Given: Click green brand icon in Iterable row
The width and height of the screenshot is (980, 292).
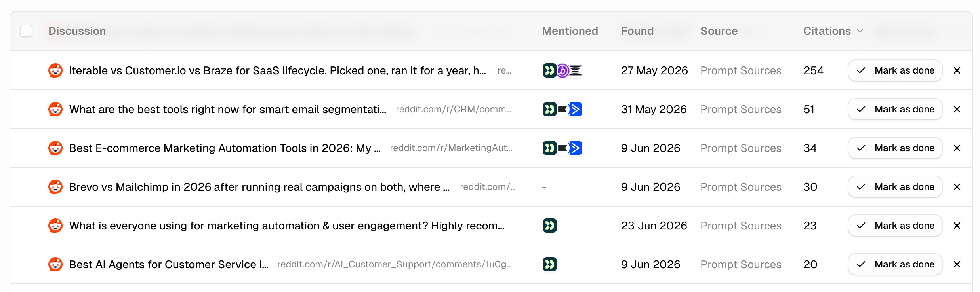Looking at the screenshot, I should pyautogui.click(x=549, y=70).
